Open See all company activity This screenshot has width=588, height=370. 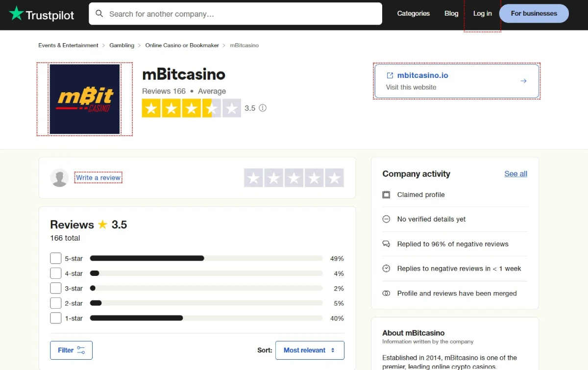coord(515,173)
